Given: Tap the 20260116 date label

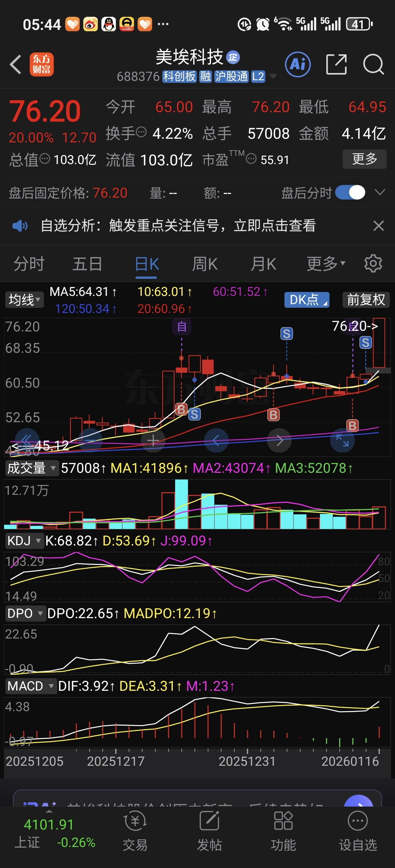Looking at the screenshot, I should 350,761.
